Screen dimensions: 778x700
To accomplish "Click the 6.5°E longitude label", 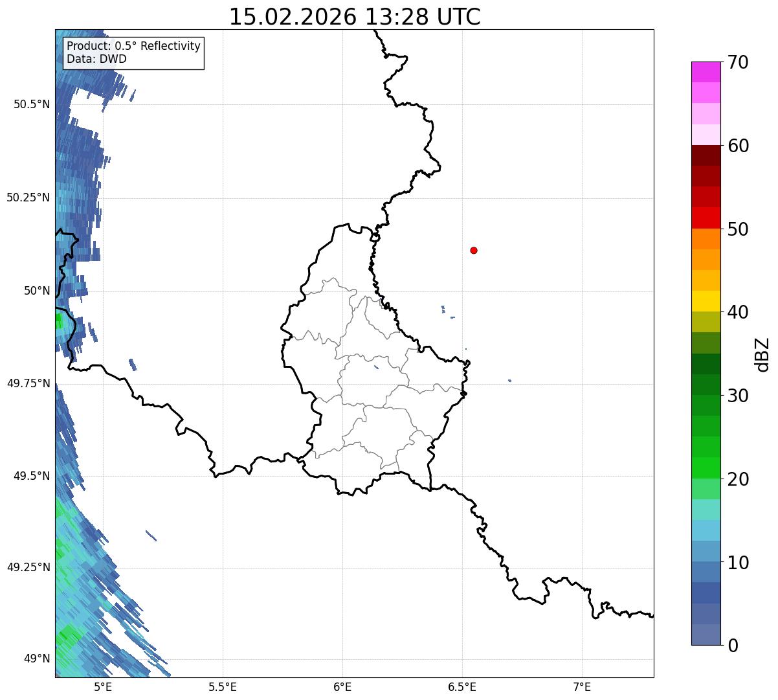I will click(462, 686).
